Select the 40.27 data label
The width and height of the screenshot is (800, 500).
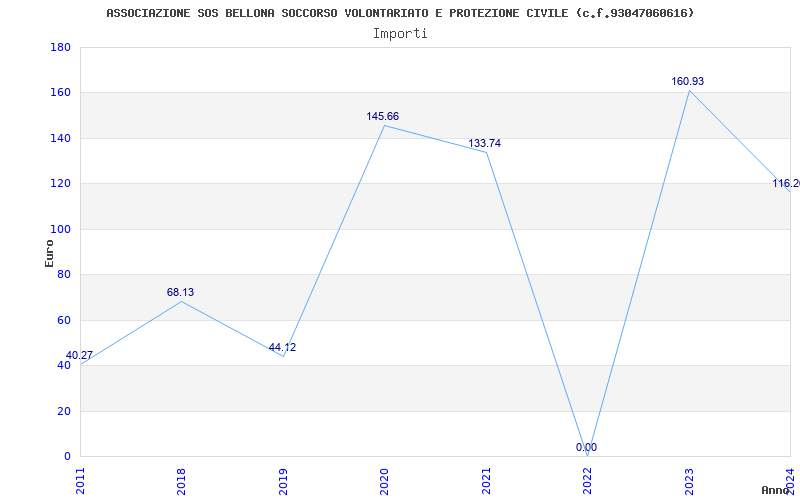80,355
